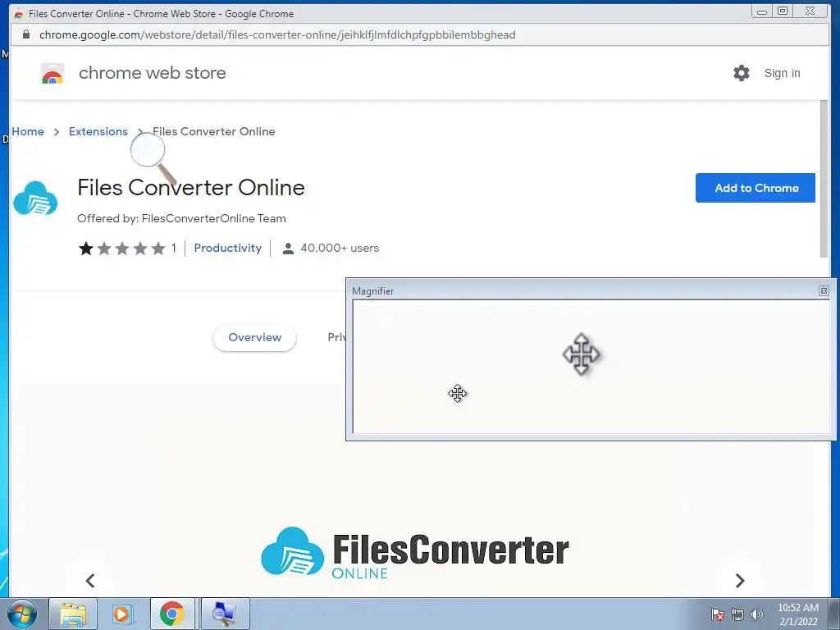Open the settings gear in web store header
This screenshot has height=630, width=840.
pos(742,73)
